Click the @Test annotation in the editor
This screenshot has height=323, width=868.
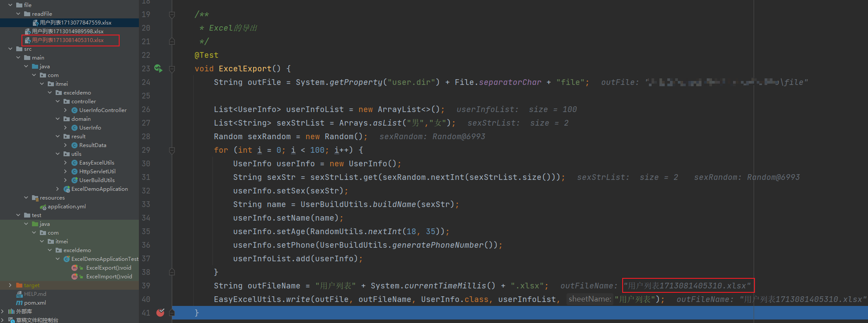206,55
